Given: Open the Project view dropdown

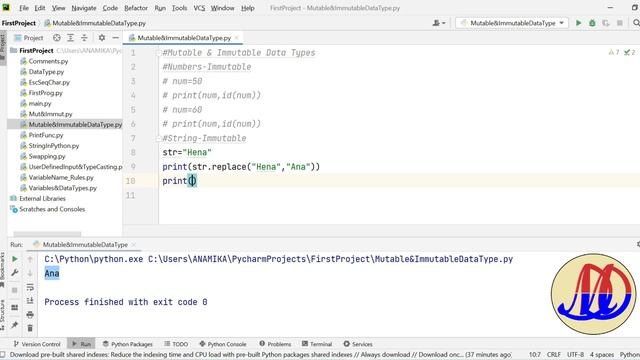Looking at the screenshot, I should pos(29,38).
